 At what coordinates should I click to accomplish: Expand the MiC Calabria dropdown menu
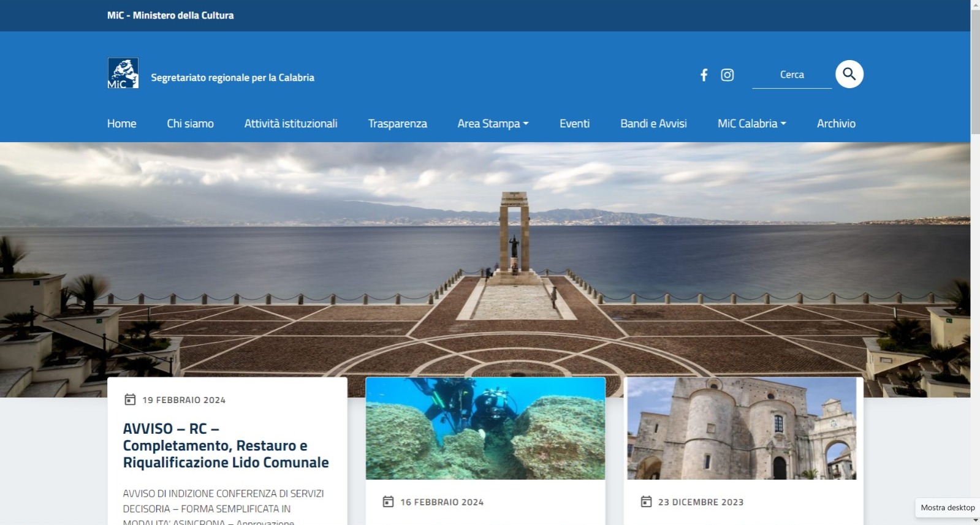point(751,124)
